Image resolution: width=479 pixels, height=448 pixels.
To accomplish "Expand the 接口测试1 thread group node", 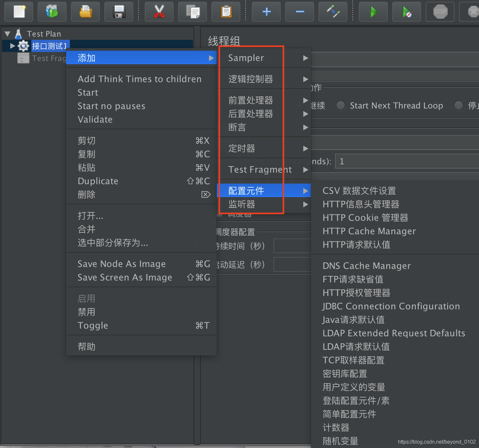I will pos(13,46).
